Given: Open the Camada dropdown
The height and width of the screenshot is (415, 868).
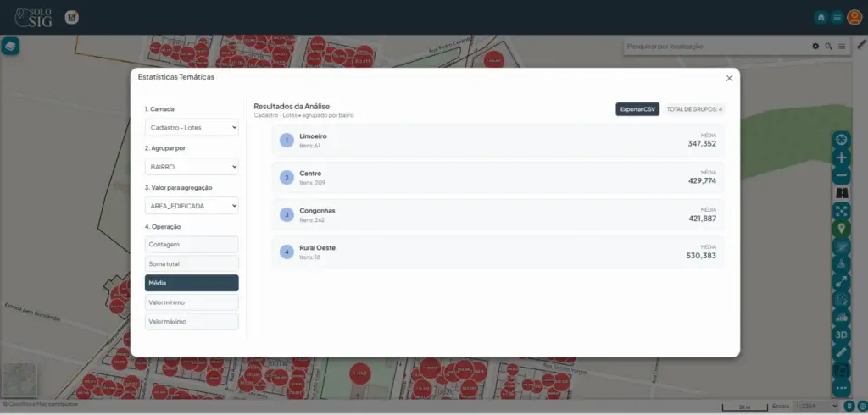Looking at the screenshot, I should (x=192, y=127).
